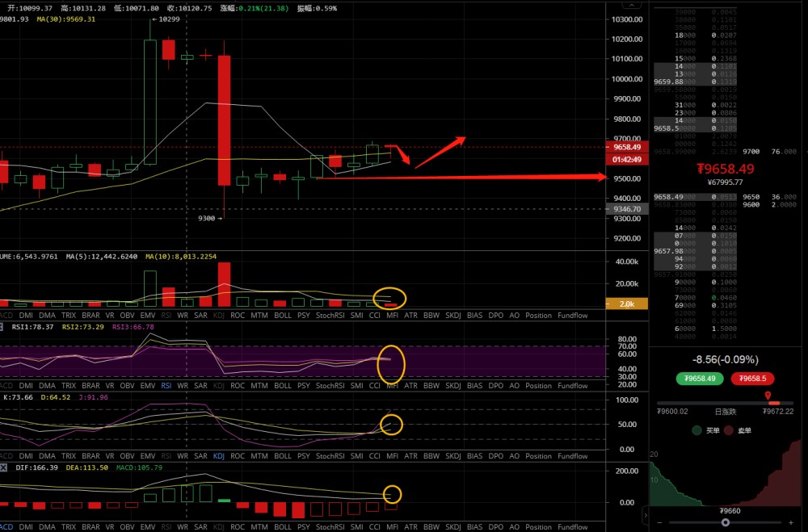Select Position tab directly below the volume chart
Screen dimensions: 808x532
tap(538, 315)
